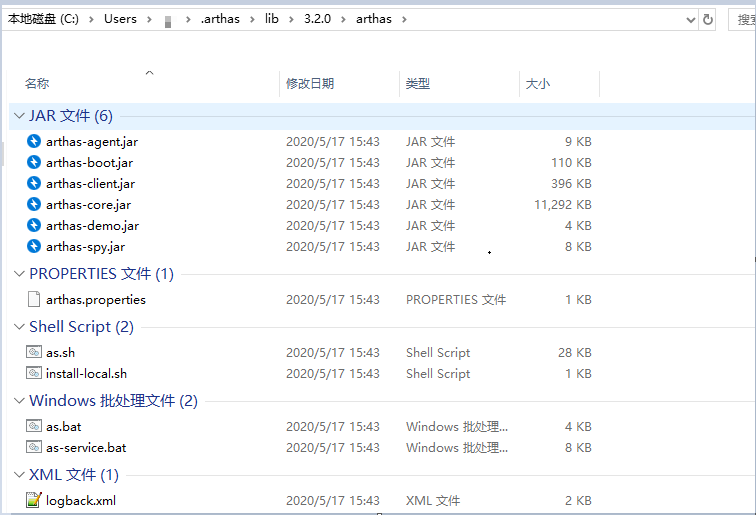
Task: Click the modified date of arthas-agent.jar
Action: click(333, 142)
